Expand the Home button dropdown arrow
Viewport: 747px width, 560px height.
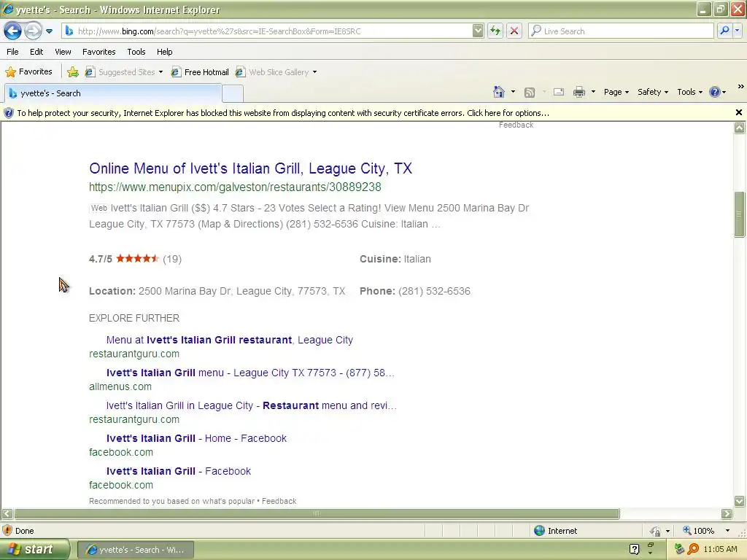(513, 92)
